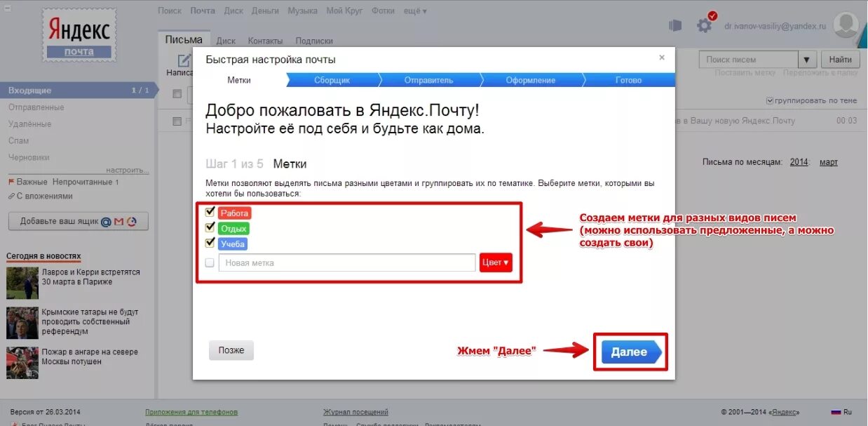This screenshot has height=426, width=868.
Task: Tick the select-all letters checkbox in toolbar
Action: (177, 93)
